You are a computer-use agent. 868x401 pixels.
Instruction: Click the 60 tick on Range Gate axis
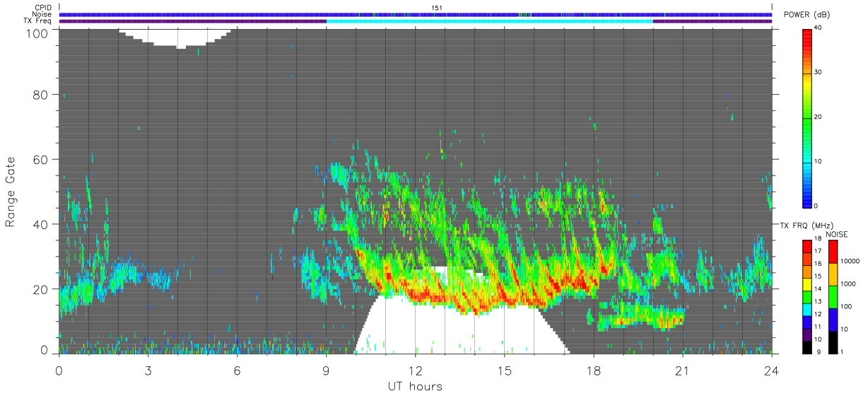[41, 159]
